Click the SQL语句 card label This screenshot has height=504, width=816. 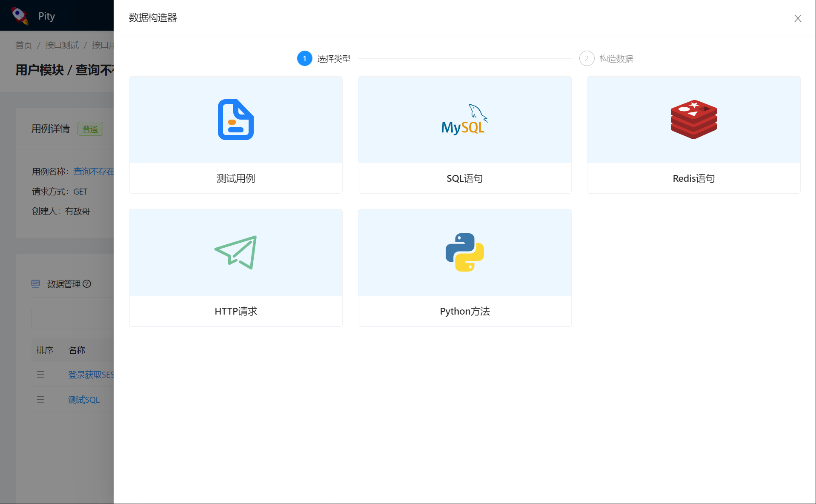pos(464,178)
